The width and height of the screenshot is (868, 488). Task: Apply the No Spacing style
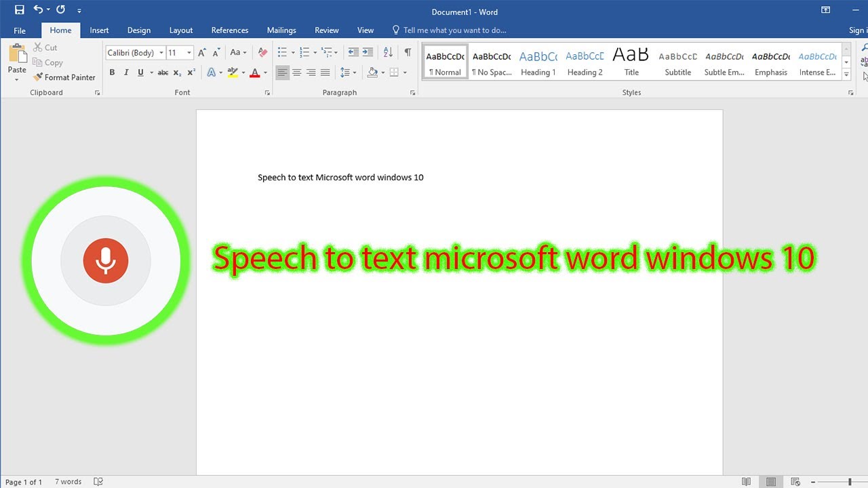pos(492,62)
